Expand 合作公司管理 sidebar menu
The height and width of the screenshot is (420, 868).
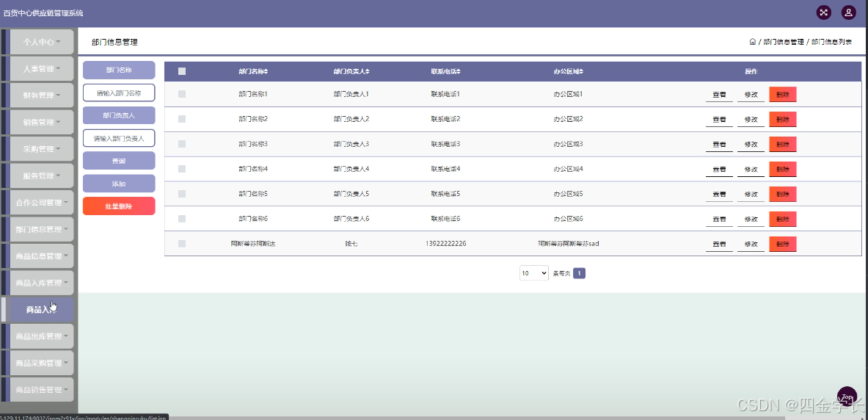pyautogui.click(x=42, y=203)
